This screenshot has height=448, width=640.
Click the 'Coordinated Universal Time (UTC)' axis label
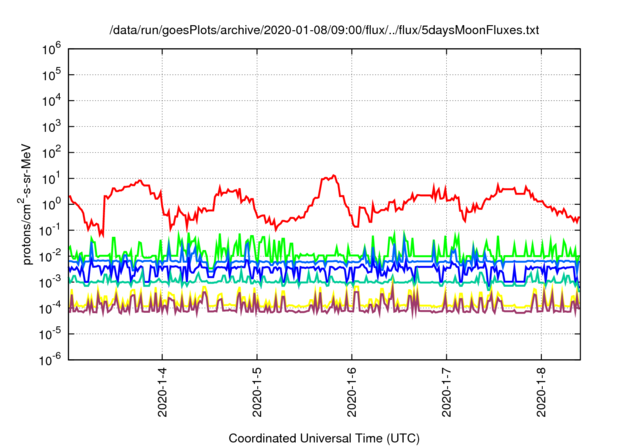[324, 438]
